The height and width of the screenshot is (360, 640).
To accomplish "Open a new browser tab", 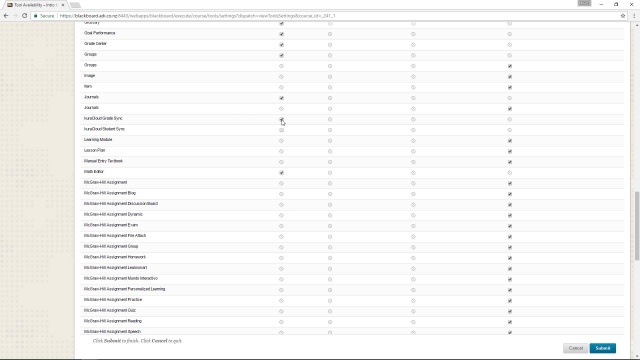I will tap(75, 5).
